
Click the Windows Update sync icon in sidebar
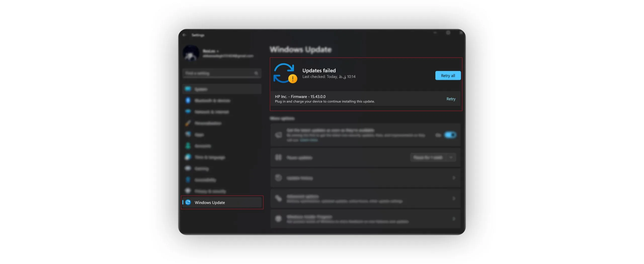coord(188,202)
